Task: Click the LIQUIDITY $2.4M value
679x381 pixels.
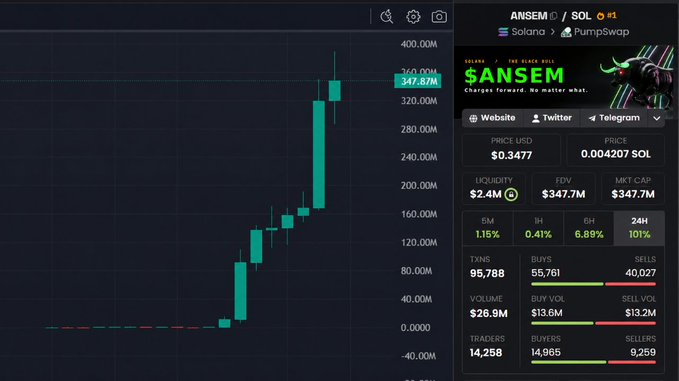Action: coord(485,194)
